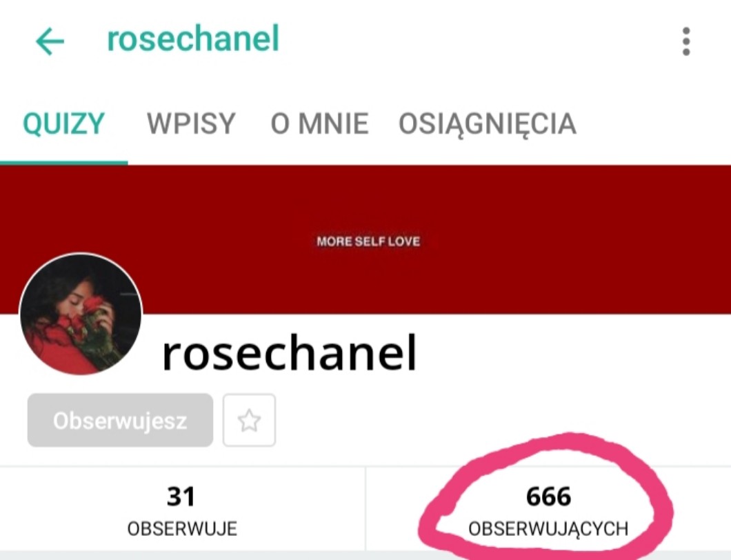Show the OSIĄGNIĘCIA tab
The height and width of the screenshot is (560, 731).
[487, 125]
